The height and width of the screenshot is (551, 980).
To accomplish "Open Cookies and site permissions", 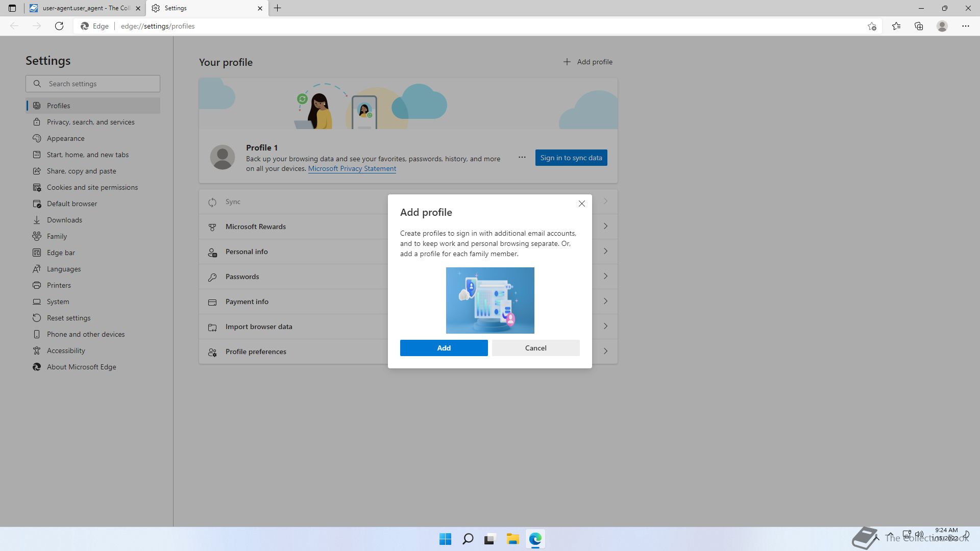I will [x=93, y=187].
